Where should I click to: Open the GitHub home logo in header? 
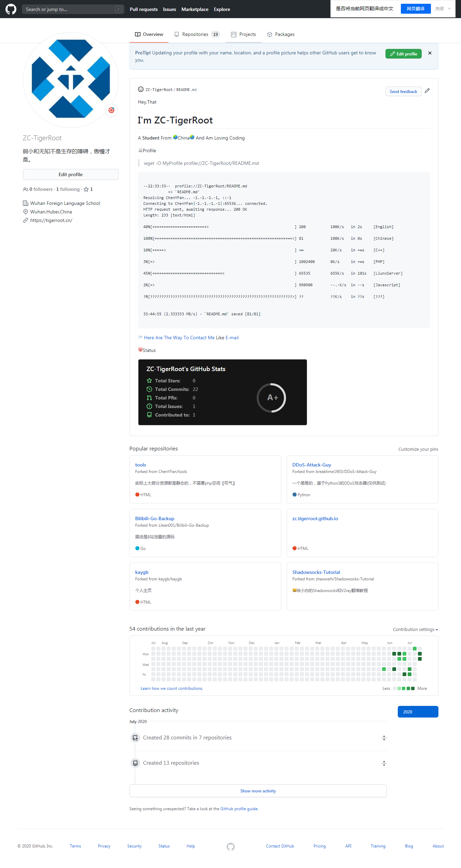[11, 9]
